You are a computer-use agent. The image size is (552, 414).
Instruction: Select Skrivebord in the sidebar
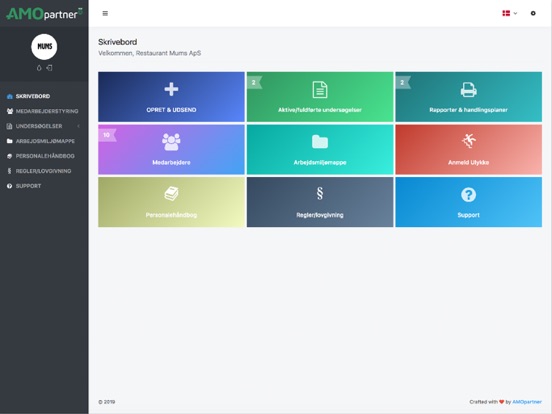[x=33, y=96]
